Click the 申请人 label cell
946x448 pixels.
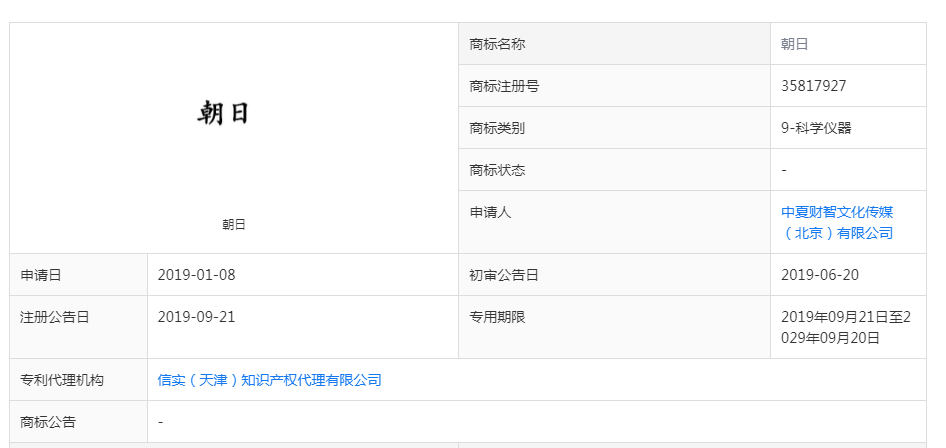click(x=614, y=222)
